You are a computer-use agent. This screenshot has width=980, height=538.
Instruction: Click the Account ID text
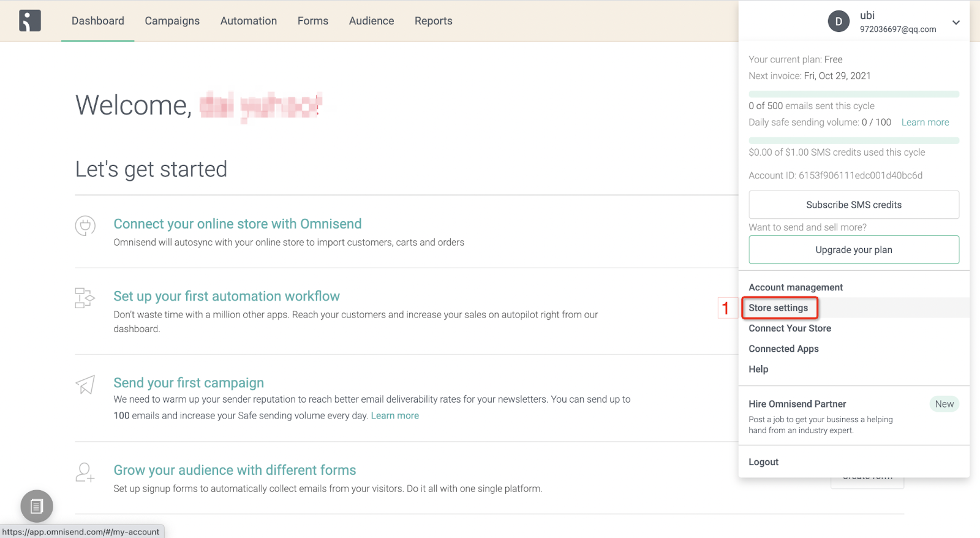coord(835,175)
